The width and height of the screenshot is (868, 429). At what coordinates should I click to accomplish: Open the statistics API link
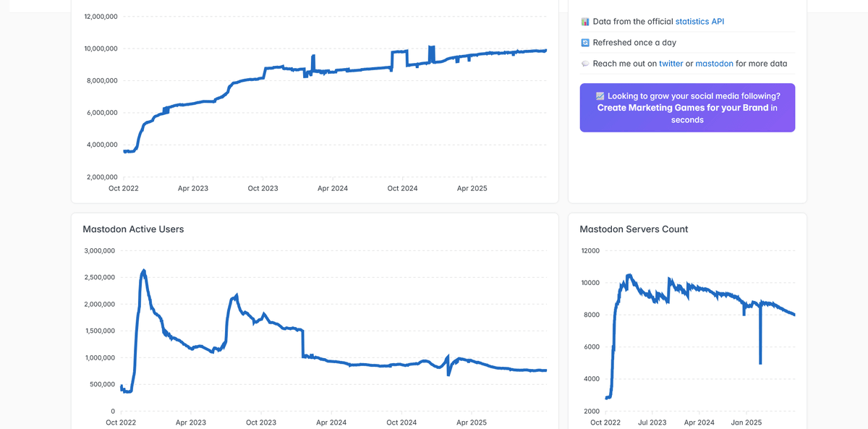point(699,22)
